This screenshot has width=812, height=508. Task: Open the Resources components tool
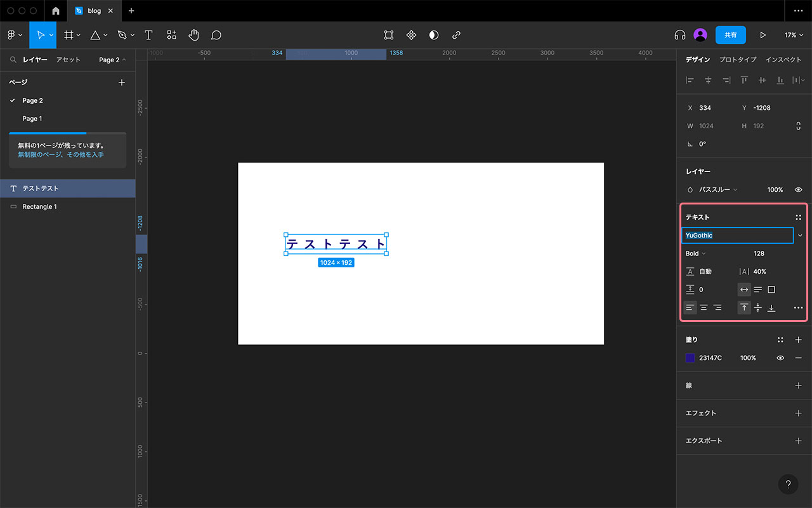point(171,35)
